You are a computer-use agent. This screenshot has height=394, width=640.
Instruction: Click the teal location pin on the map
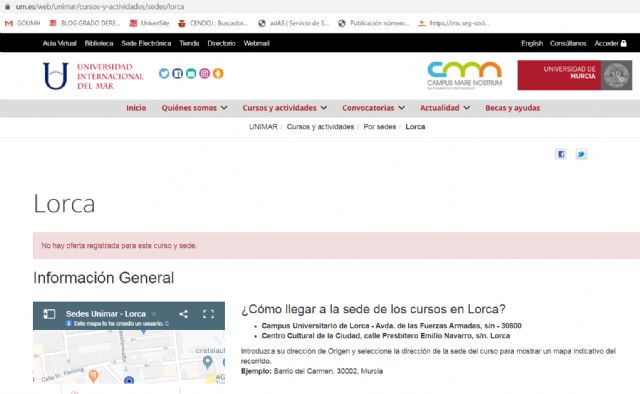(207, 361)
